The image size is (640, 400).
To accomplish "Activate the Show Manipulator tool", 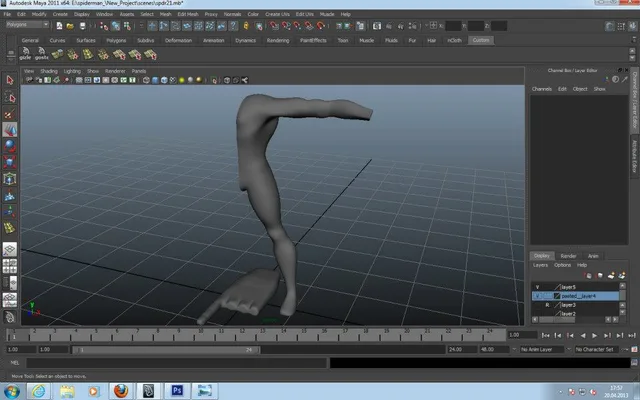I will (x=10, y=211).
